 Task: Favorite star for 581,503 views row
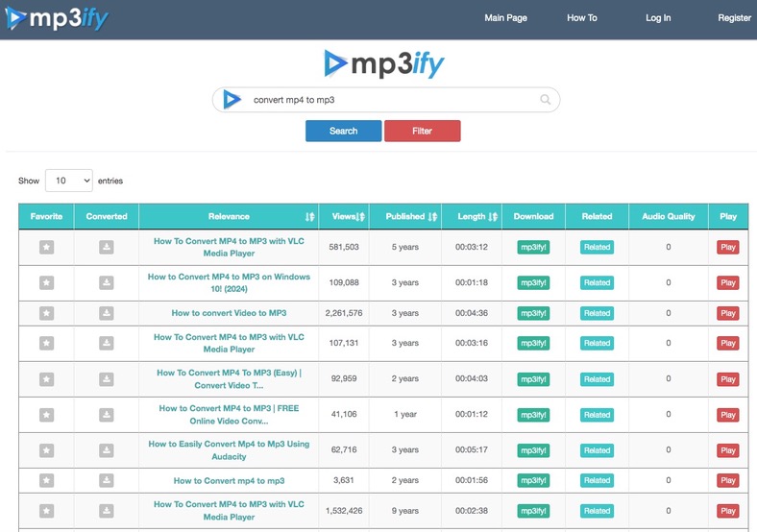pos(46,247)
